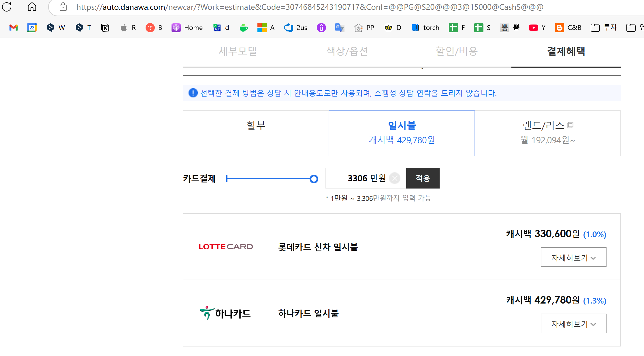Switch to the 세부모델 tab
644x356 pixels.
[238, 51]
